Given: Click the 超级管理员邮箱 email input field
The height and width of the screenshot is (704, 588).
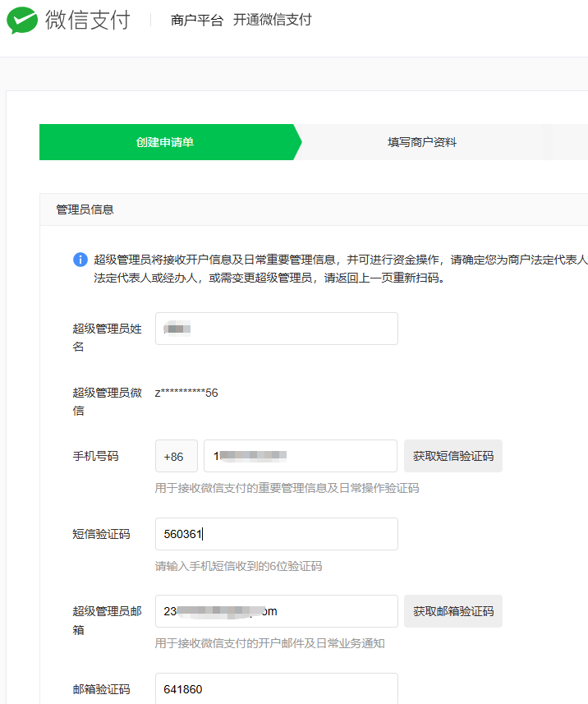Looking at the screenshot, I should (x=277, y=611).
